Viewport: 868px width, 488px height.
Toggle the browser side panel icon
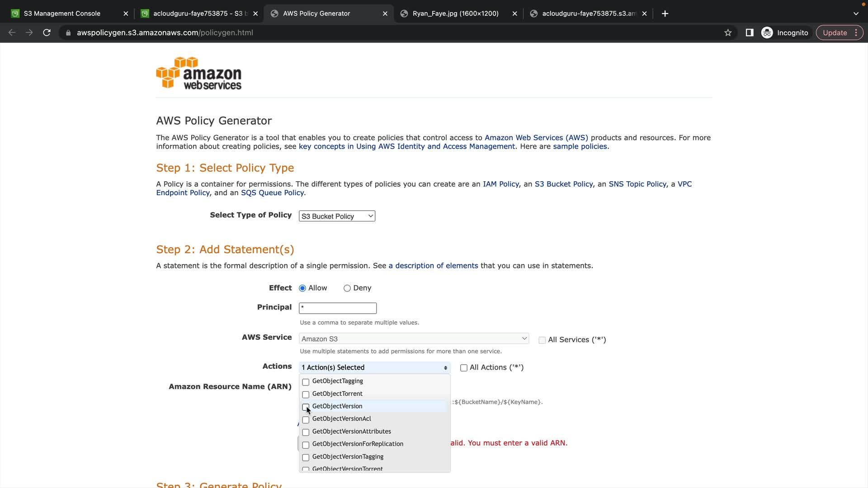coord(749,33)
